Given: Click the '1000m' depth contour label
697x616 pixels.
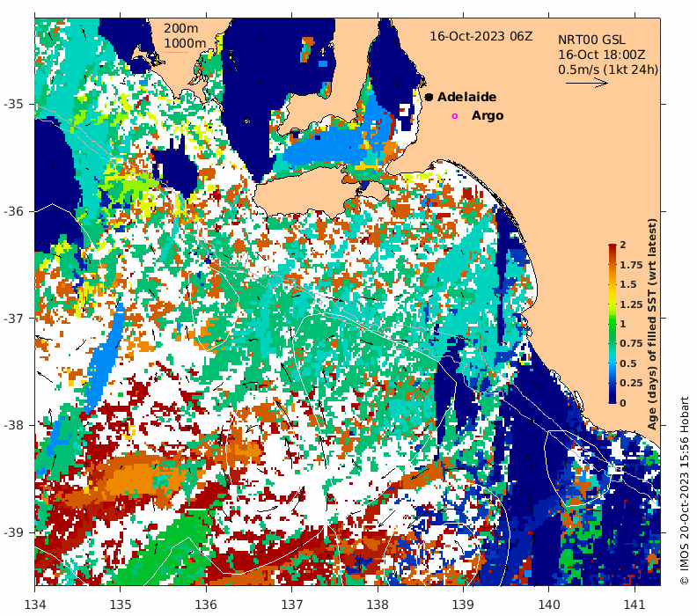Looking at the screenshot, I should click(x=185, y=43).
